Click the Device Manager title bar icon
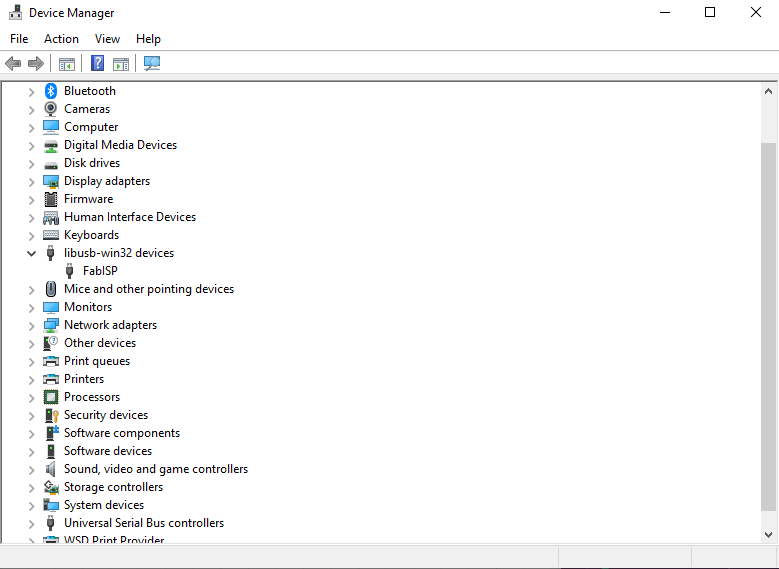The image size is (779, 569). click(x=15, y=12)
